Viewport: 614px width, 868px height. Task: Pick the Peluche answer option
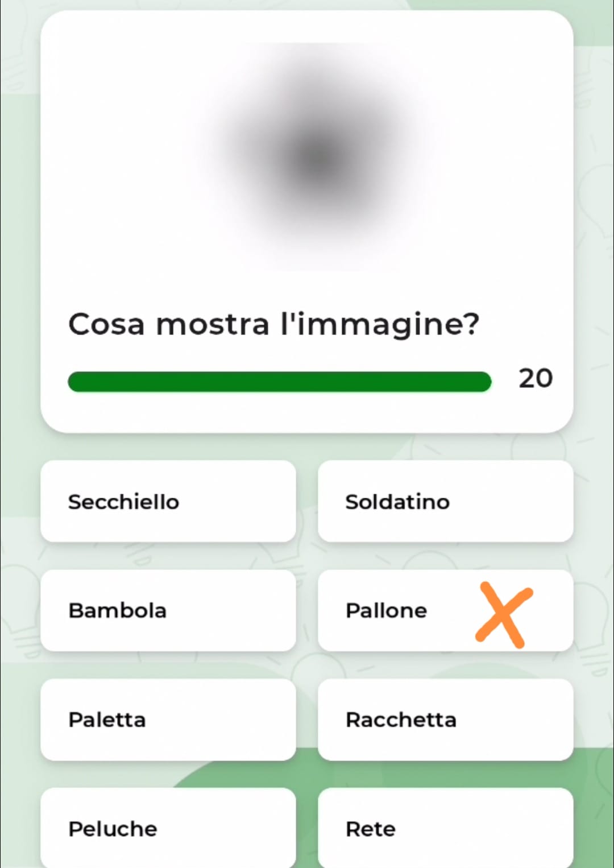tap(168, 828)
